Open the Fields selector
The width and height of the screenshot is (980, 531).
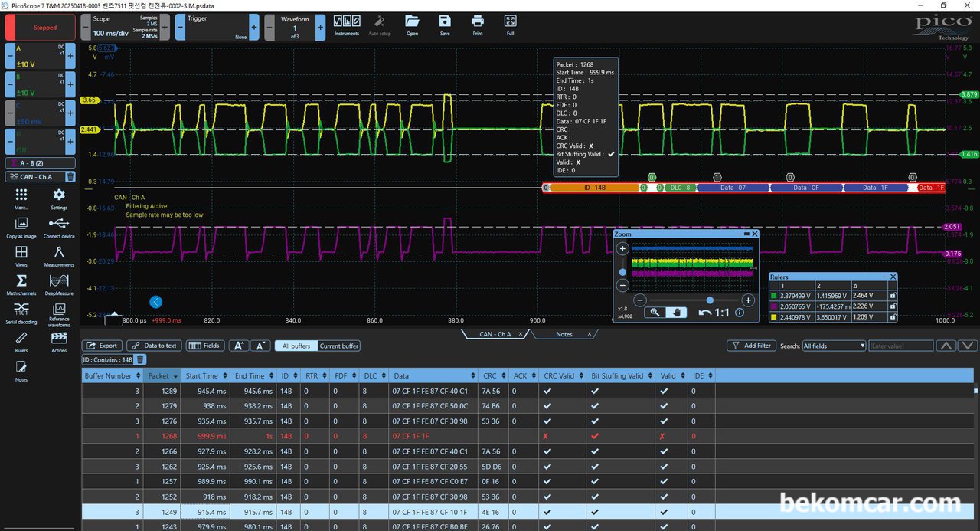205,346
